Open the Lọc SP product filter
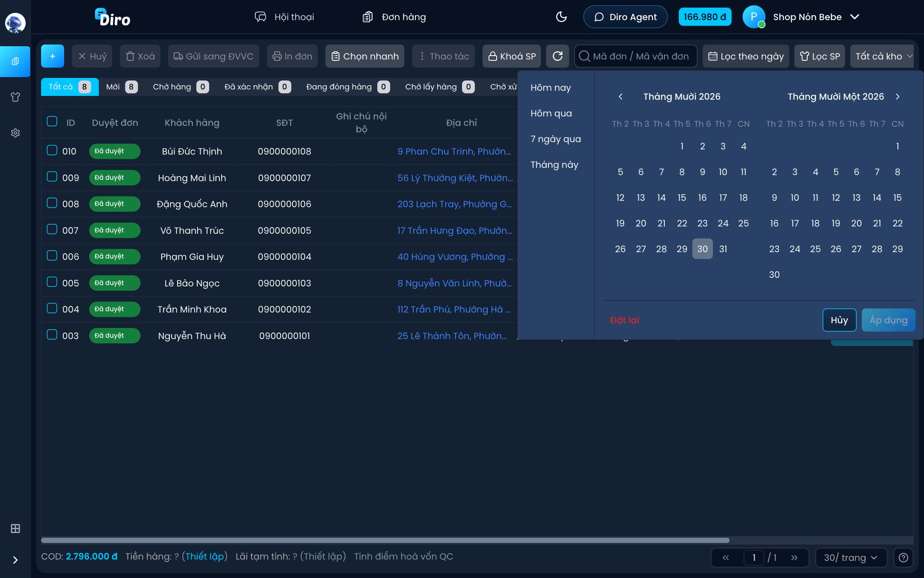The height and width of the screenshot is (578, 924). click(x=820, y=56)
